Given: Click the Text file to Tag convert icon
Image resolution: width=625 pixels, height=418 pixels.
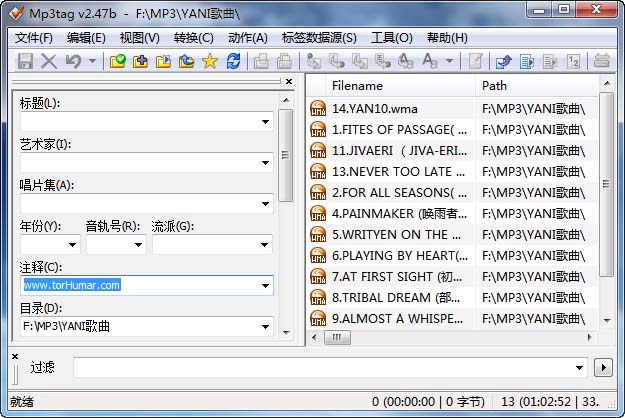Looking at the screenshot, I should pyautogui.click(x=383, y=61).
